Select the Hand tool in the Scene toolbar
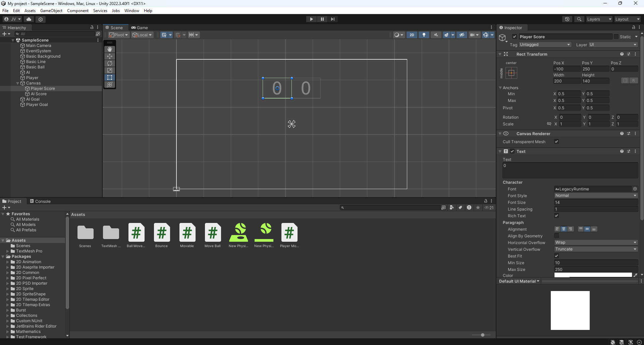 tap(110, 49)
